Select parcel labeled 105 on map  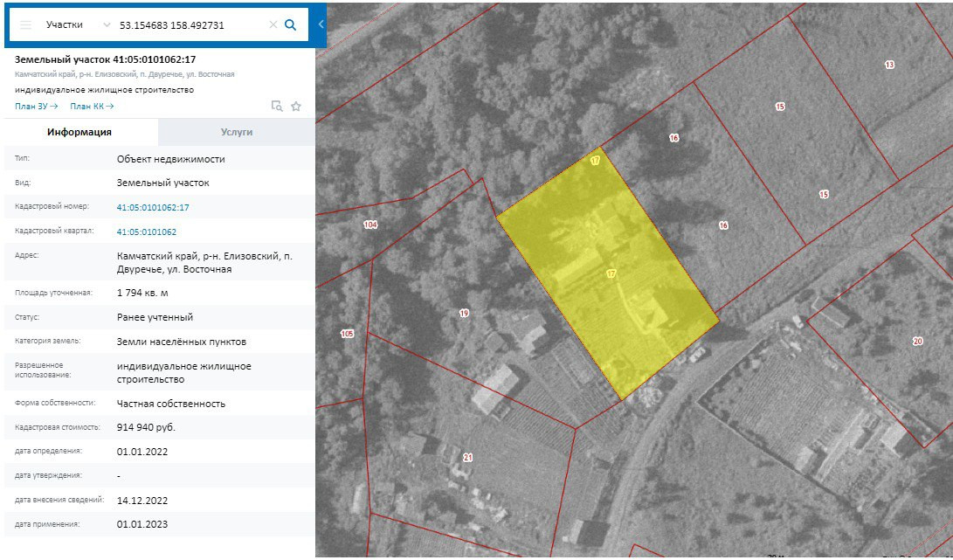click(347, 334)
